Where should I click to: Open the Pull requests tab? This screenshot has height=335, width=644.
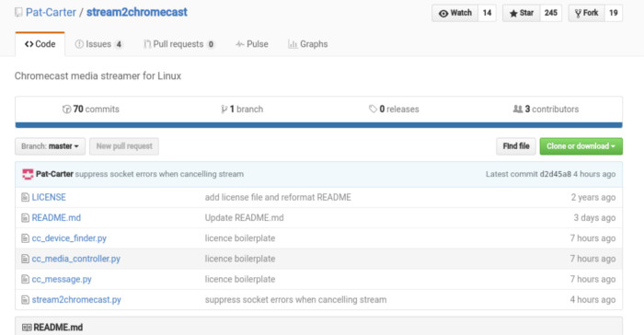178,44
